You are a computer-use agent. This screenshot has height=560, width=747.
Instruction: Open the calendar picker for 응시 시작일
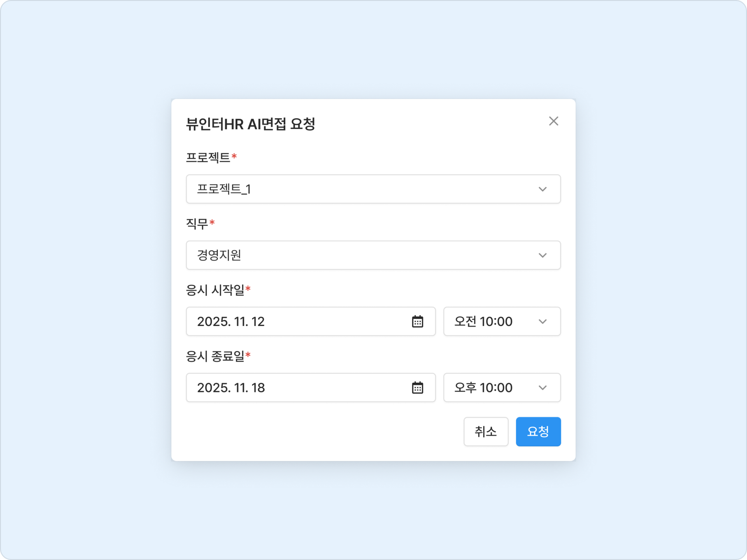tap(417, 322)
